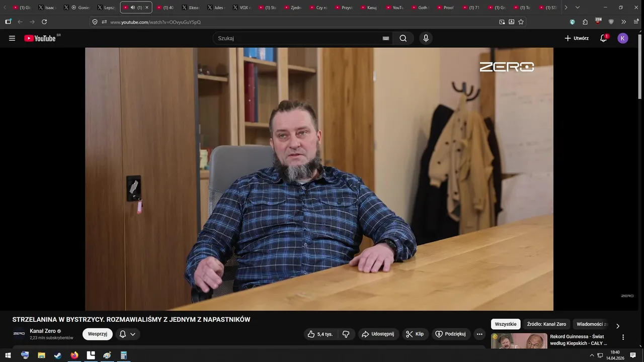Dislike the video with thumbs down

click(x=346, y=334)
